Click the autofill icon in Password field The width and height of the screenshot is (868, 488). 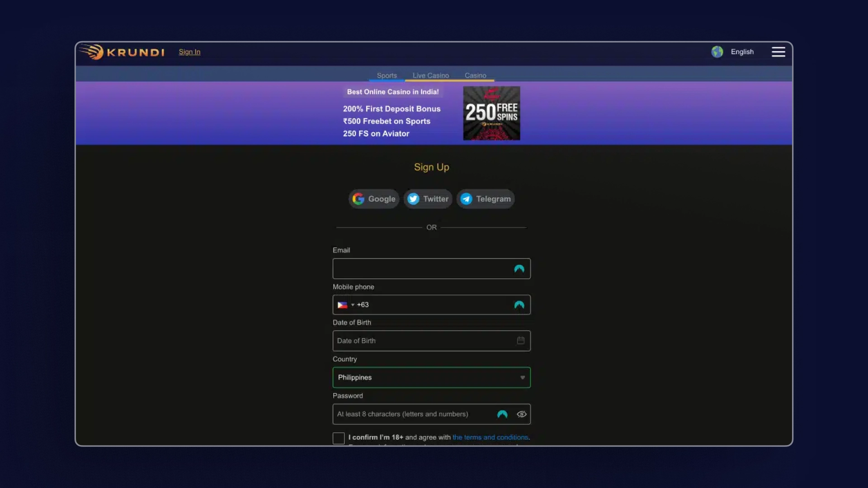[x=502, y=414]
